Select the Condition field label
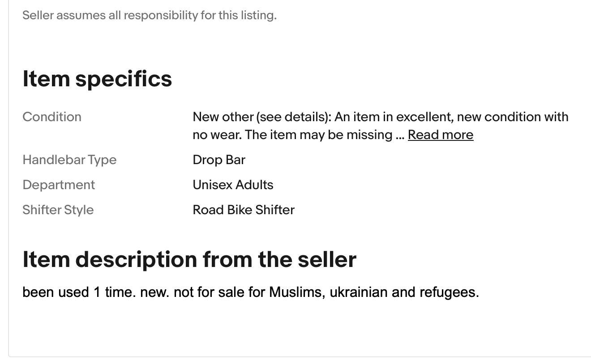Viewport: 591px width, 364px height. point(52,117)
